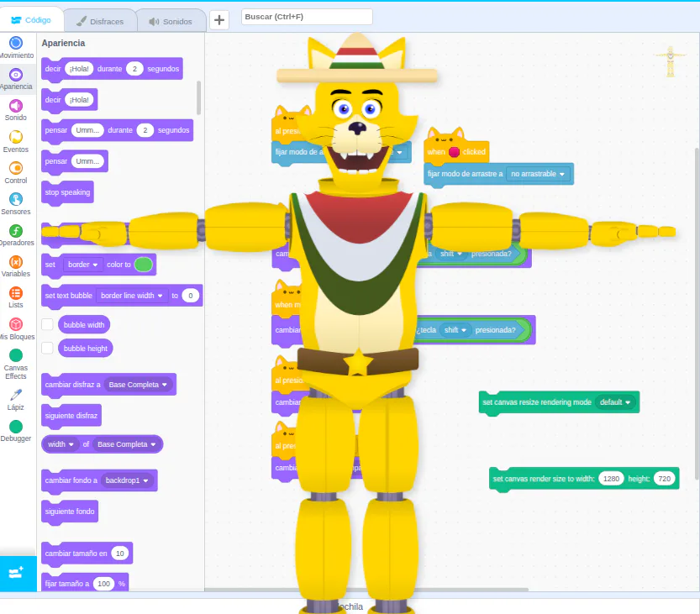Open the backdrop1 dropdown
700x614 pixels.
point(127,480)
